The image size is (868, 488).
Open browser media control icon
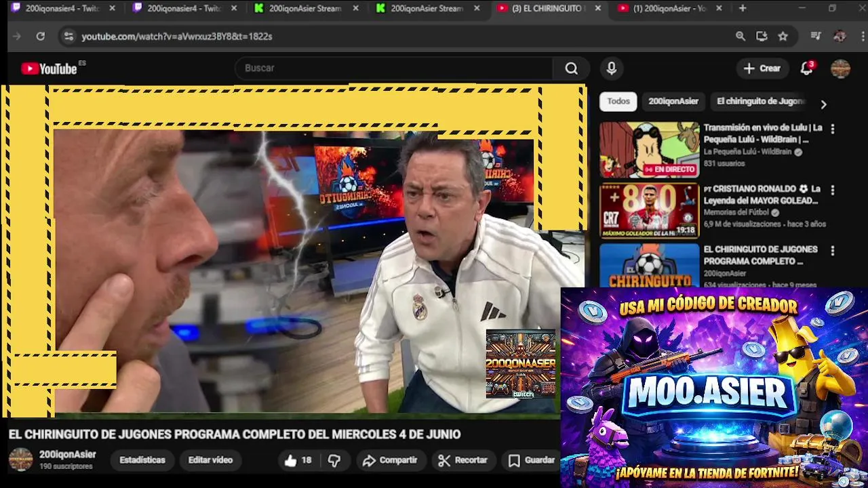(816, 37)
